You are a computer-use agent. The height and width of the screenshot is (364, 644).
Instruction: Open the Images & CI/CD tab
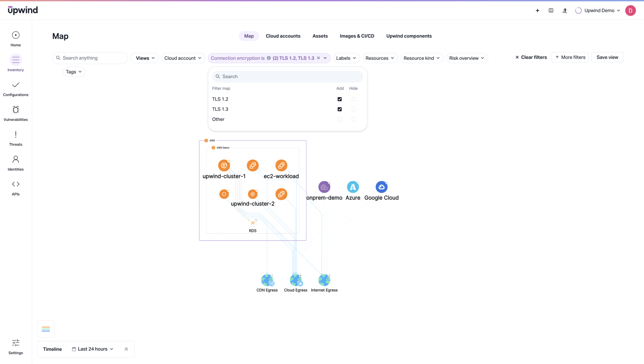357,36
